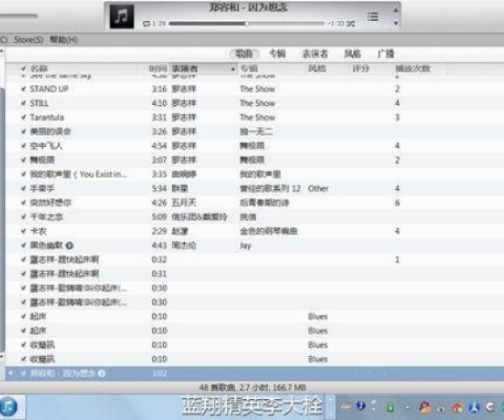The height and width of the screenshot is (420, 504).
Task: Click the blue question mark tray icon
Action: point(361,407)
